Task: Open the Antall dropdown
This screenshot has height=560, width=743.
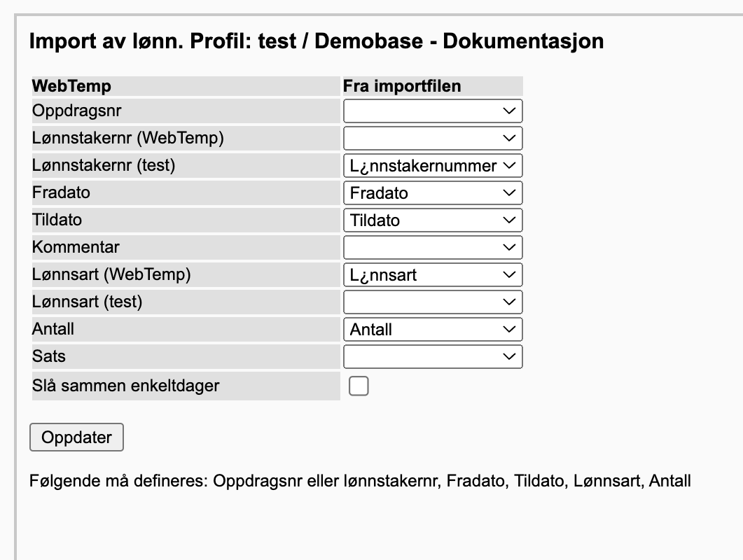Action: click(433, 329)
